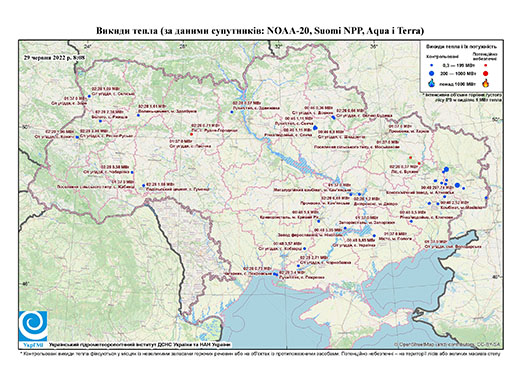Click the blue heat marker northwest of Kyiv

point(232,112)
